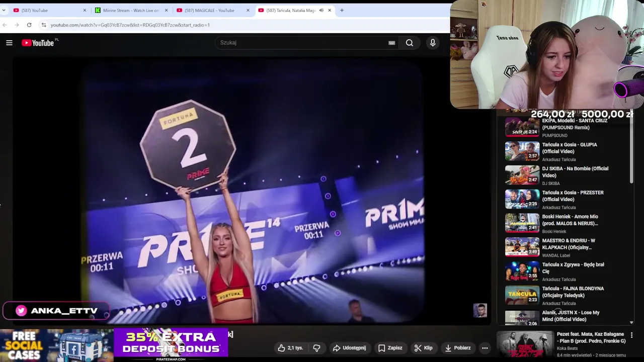Go forward with the browser forward arrow
644x362 pixels.
[x=17, y=25]
